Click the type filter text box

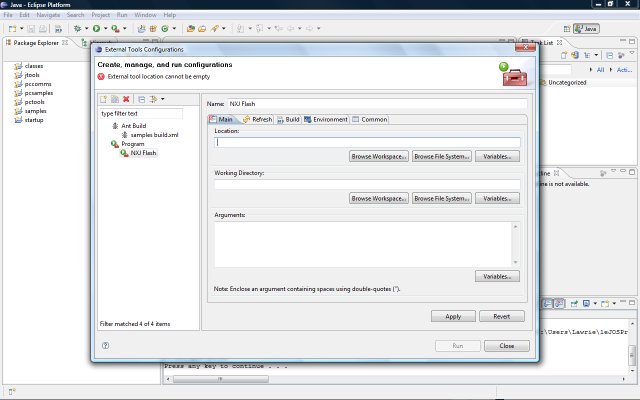147,113
